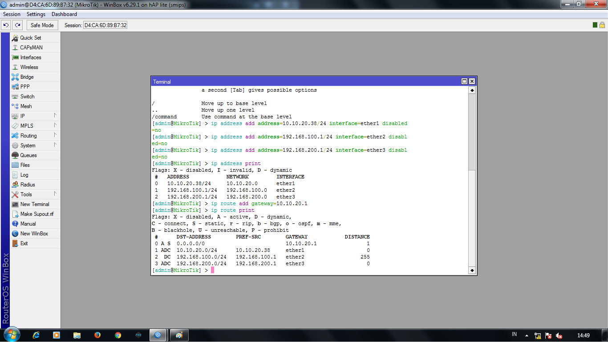608x364 pixels.
Task: Open the Log sidebar entry
Action: point(35,175)
